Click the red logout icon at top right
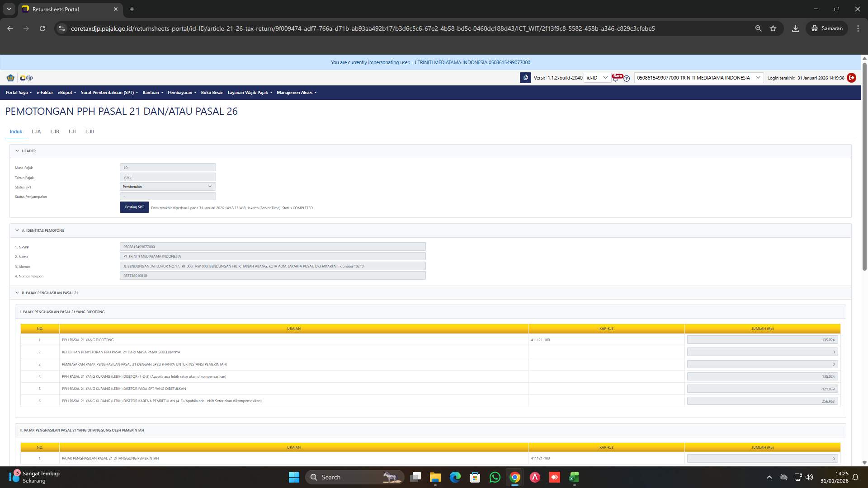The image size is (868, 488). [x=852, y=78]
